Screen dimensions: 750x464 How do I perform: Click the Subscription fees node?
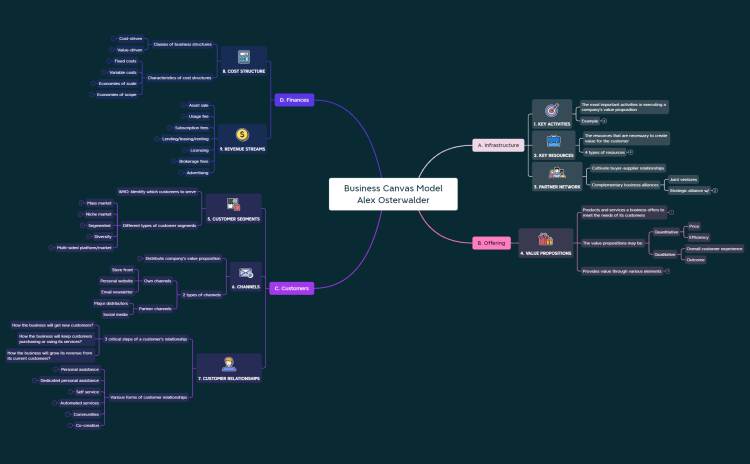(191, 128)
